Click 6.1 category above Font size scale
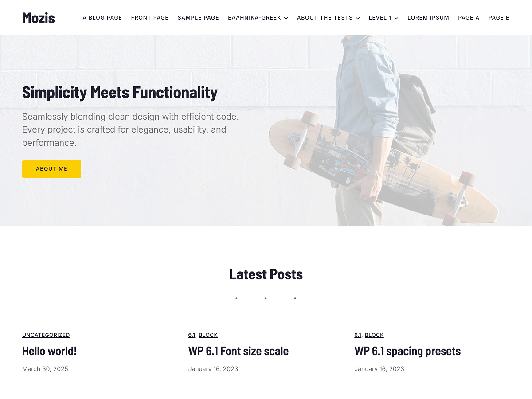This screenshot has width=532, height=399. pos(192,335)
